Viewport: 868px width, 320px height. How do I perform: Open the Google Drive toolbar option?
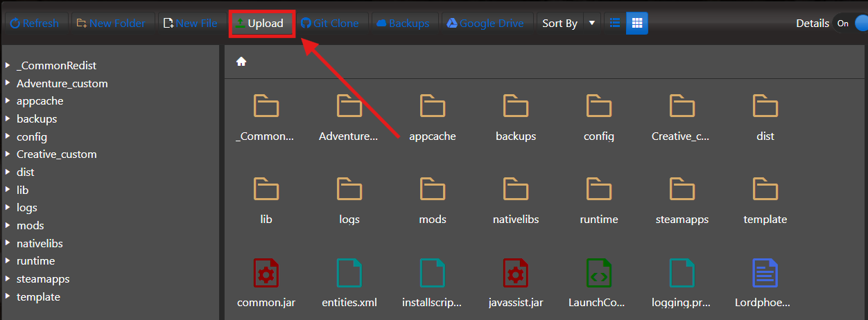click(x=487, y=23)
